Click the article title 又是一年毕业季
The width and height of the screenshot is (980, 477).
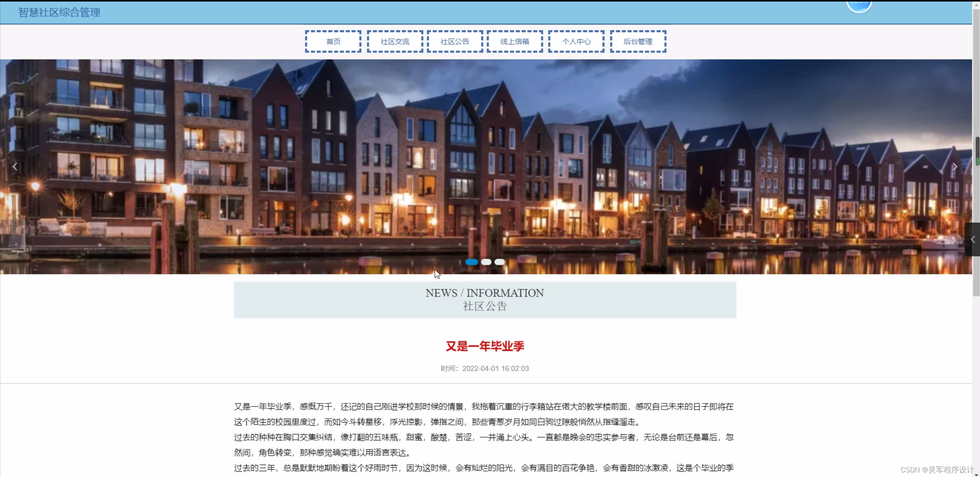tap(485, 346)
